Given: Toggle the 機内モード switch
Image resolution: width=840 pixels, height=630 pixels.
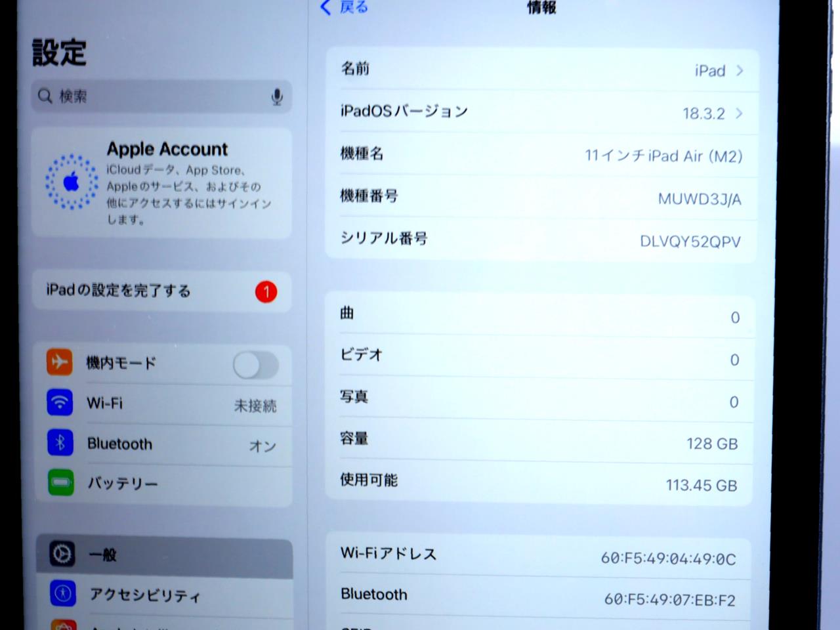Looking at the screenshot, I should pos(256,365).
